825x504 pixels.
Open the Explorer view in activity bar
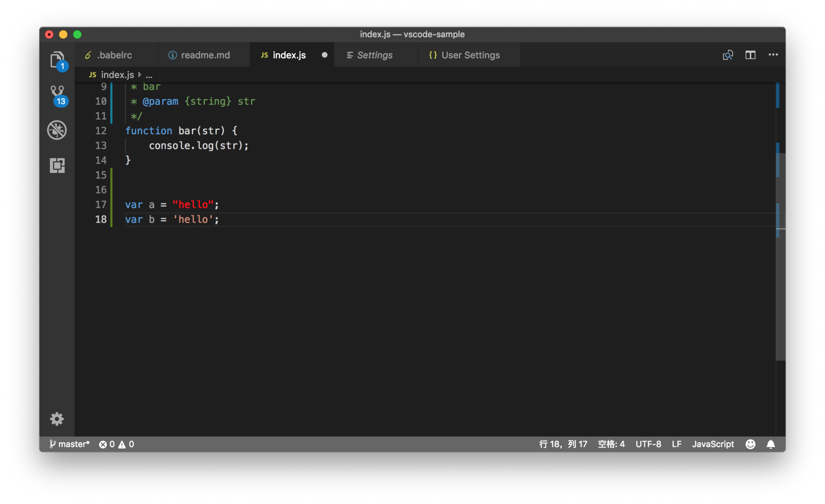tap(57, 60)
